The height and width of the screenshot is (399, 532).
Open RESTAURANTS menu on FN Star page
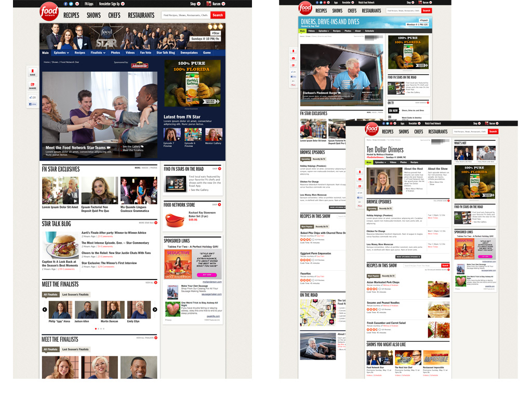pyautogui.click(x=141, y=15)
